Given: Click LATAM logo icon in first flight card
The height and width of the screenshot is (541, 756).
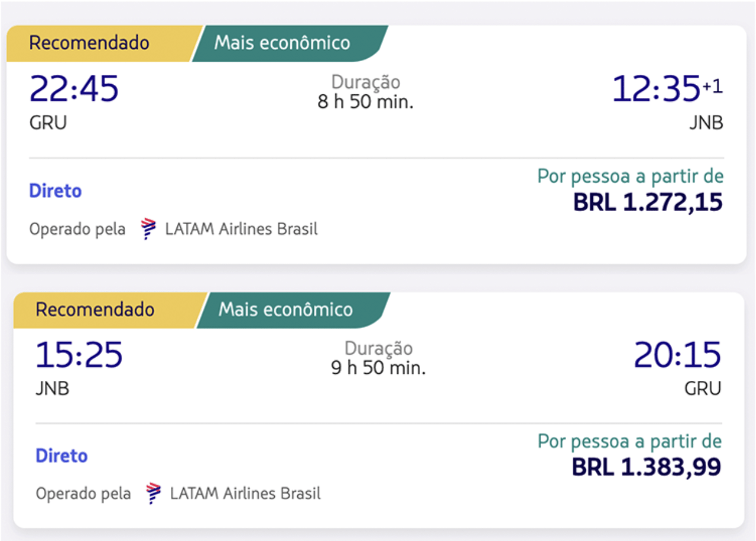Looking at the screenshot, I should pyautogui.click(x=148, y=229).
